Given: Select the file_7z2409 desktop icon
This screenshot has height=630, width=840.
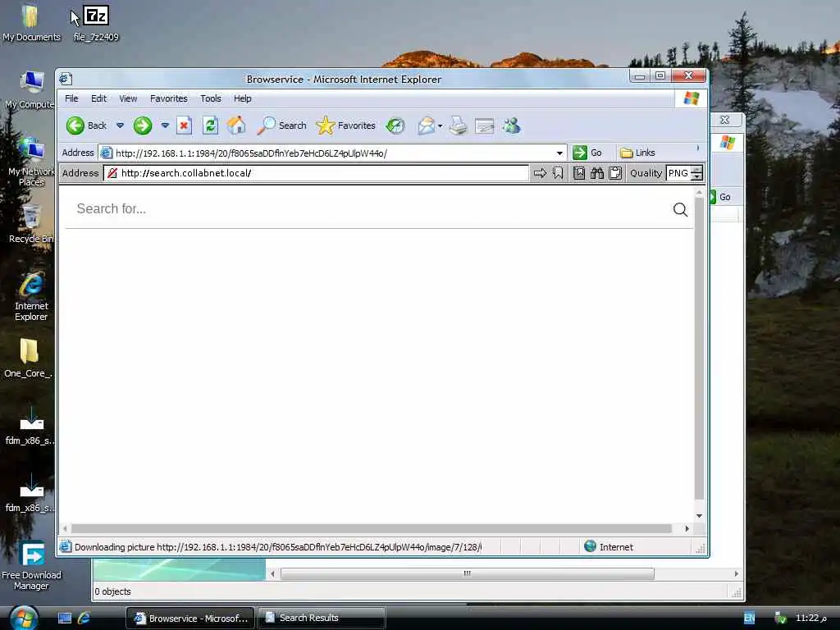Looking at the screenshot, I should tap(96, 24).
